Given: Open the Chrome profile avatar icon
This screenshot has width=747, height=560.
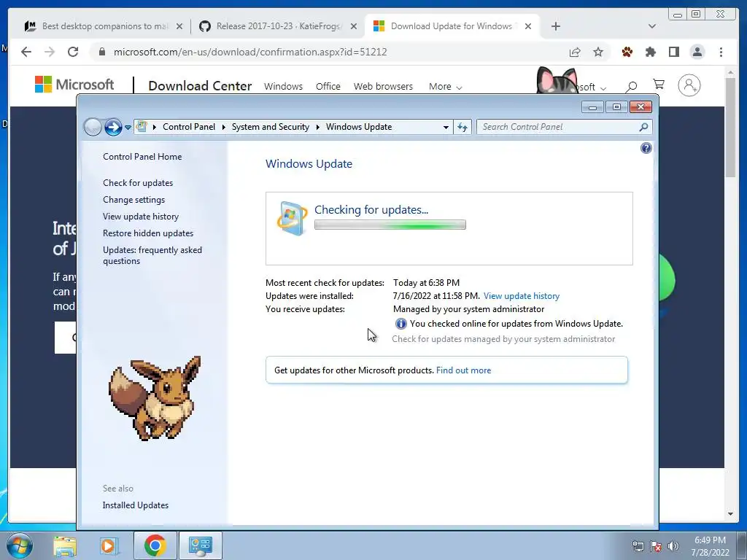Looking at the screenshot, I should (x=697, y=52).
